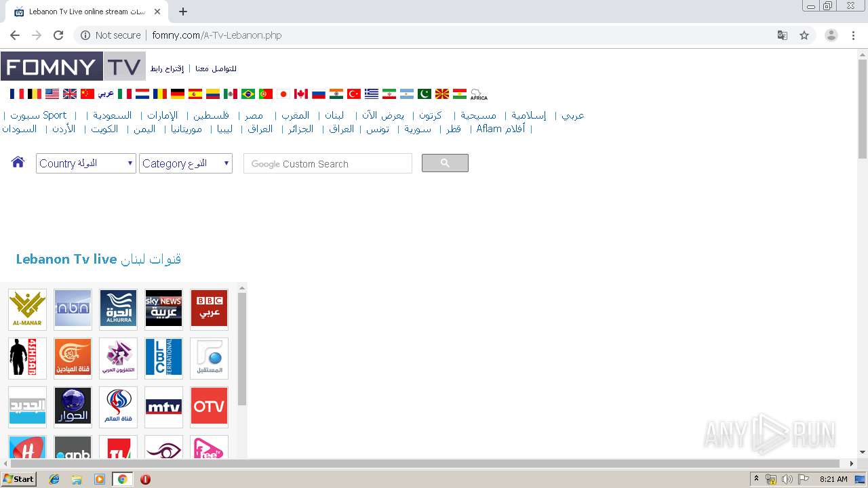Click the browser reload button
868x488 pixels.
pos(58,35)
